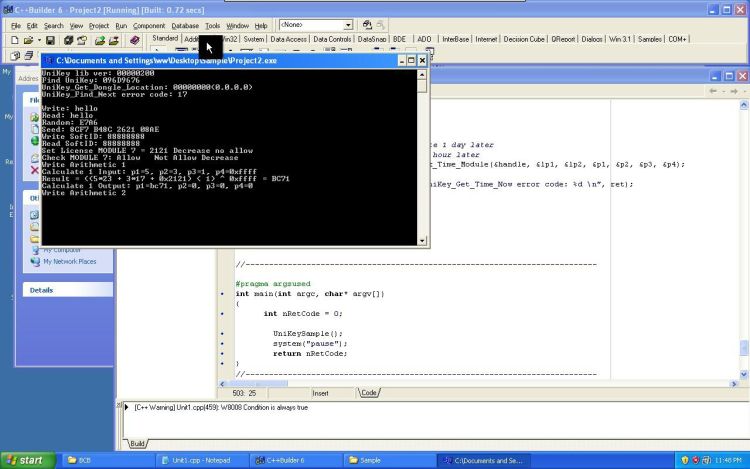This screenshot has width=750, height=469.
Task: Click the console window title bar icon
Action: pos(48,61)
